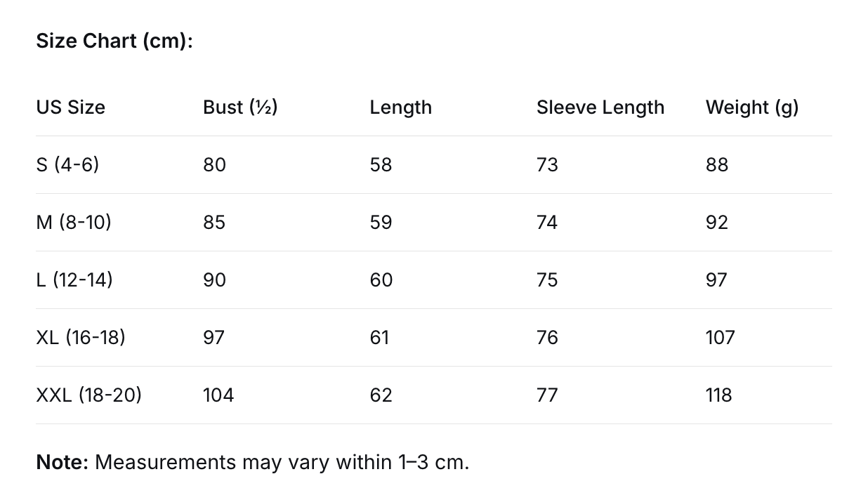Click the Weight (g) column header
This screenshot has width=868, height=493.
[x=751, y=107]
